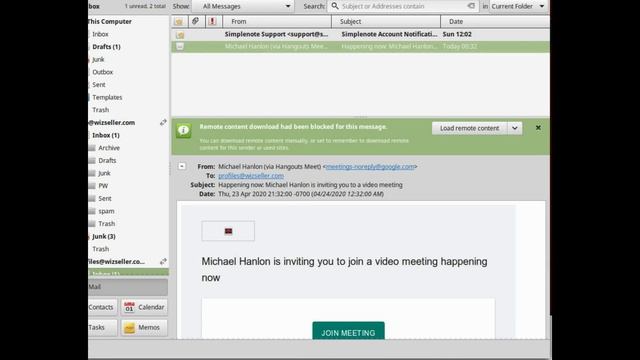Click the sync icon next to files@wizseller.co... account
This screenshot has height=360, width=640.
click(x=163, y=262)
